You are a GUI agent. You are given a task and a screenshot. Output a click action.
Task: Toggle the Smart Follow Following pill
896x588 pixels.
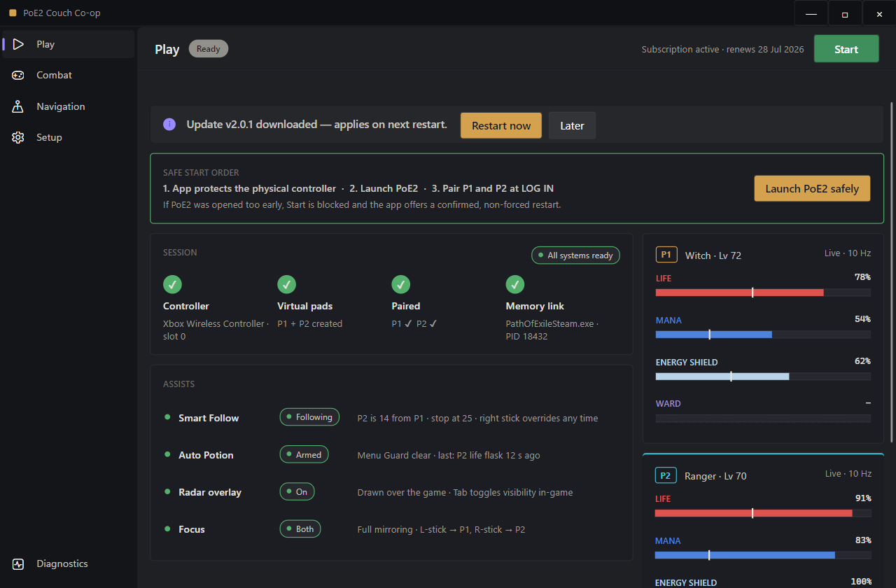(x=309, y=417)
